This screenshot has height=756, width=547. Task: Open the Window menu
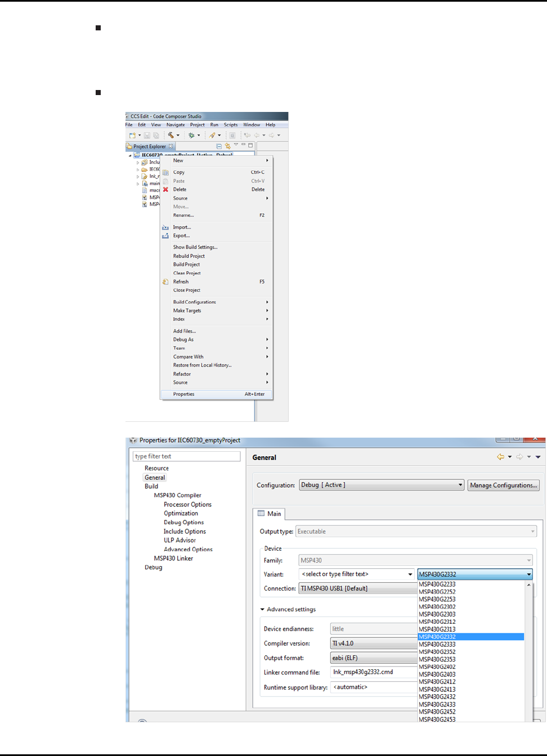pyautogui.click(x=252, y=125)
